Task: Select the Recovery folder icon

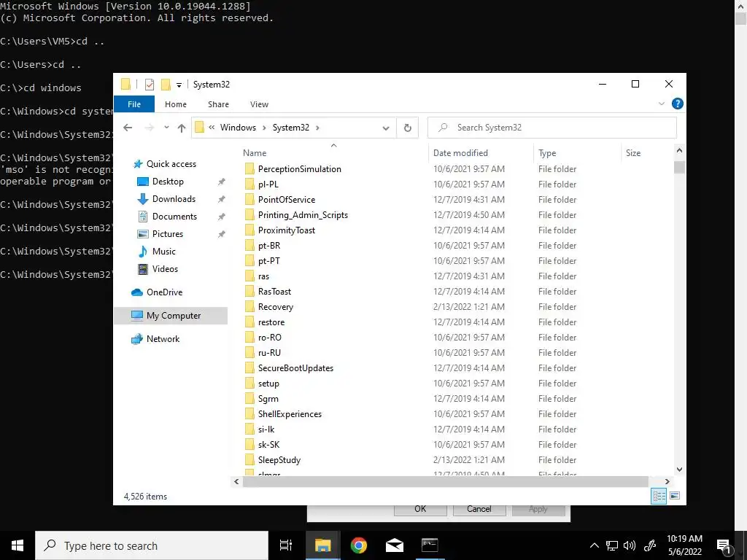Action: [249, 307]
